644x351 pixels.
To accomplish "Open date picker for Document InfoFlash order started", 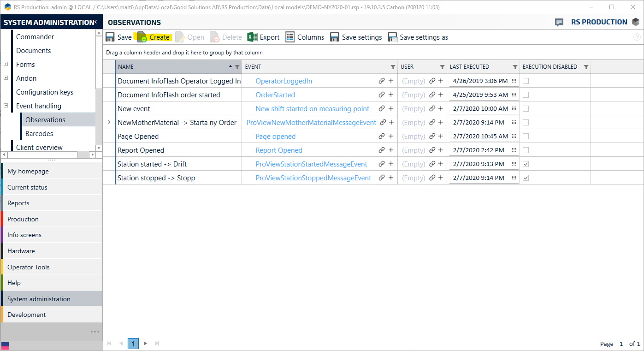I will point(514,95).
